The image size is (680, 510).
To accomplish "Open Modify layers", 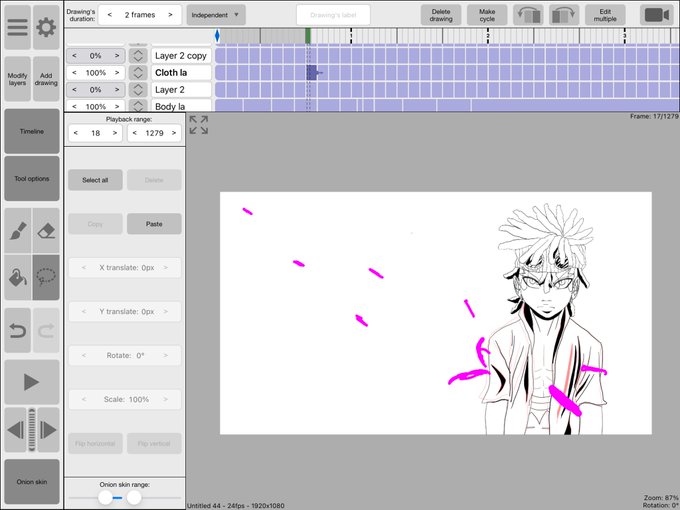I will 17,79.
